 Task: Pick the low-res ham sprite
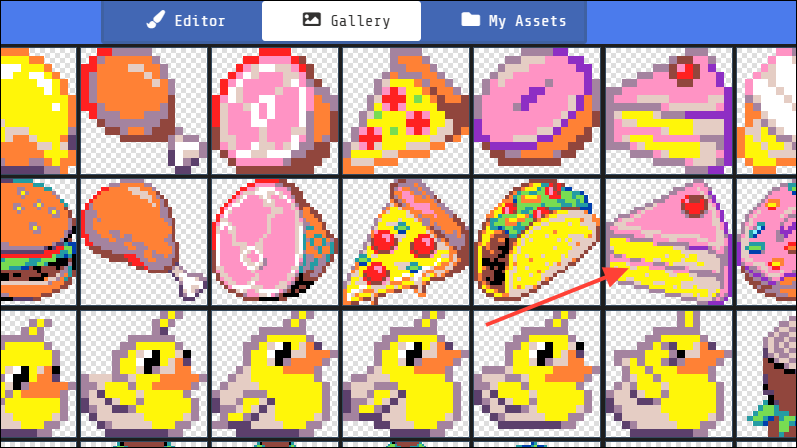click(x=275, y=111)
